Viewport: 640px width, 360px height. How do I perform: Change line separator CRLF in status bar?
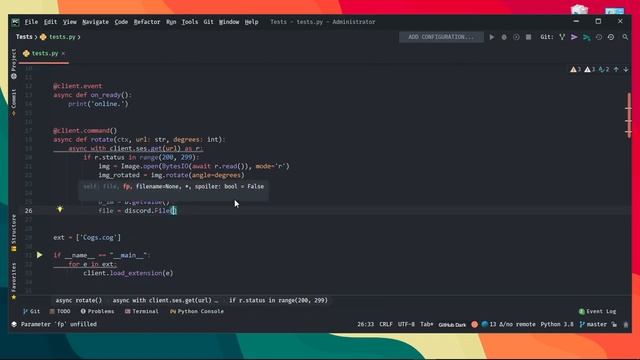pos(386,324)
